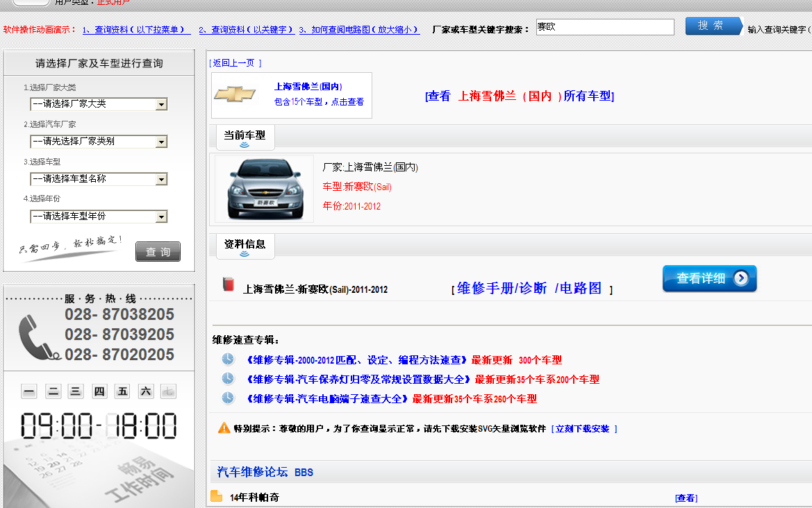The width and height of the screenshot is (812, 508).
Task: Click the 立刻下载安装 link
Action: point(584,429)
